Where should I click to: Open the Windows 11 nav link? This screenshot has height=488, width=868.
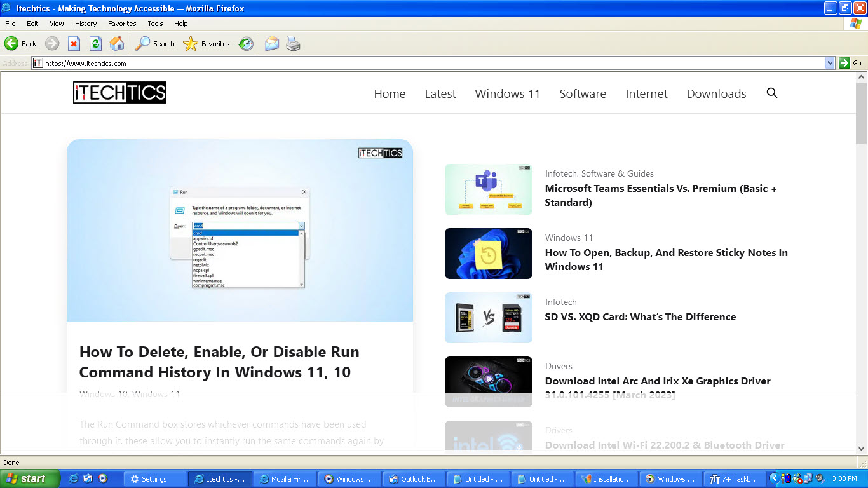(x=508, y=93)
